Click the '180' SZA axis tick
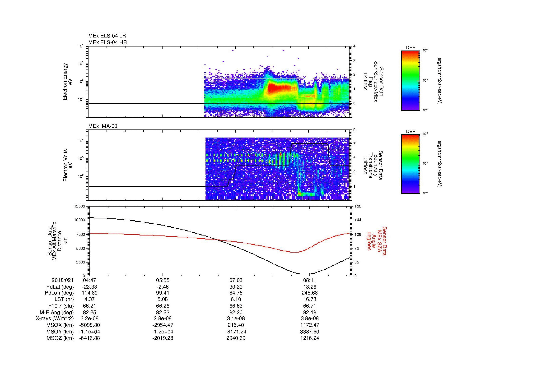This screenshot has height=392, width=555. pyautogui.click(x=358, y=206)
